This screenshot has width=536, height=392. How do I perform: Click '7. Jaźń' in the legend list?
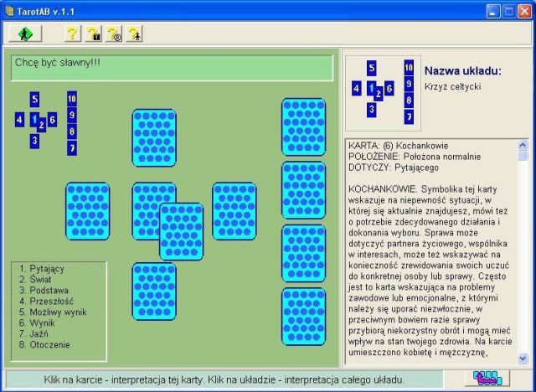coord(33,334)
